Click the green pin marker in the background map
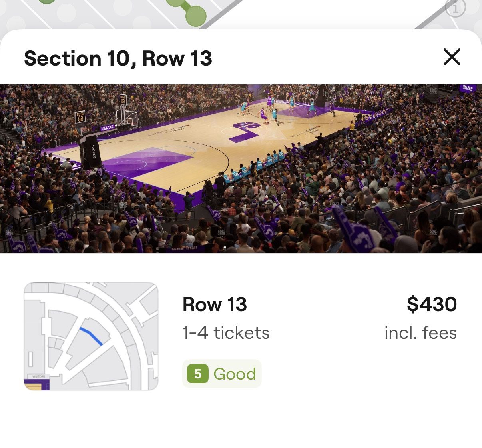Screen dimensions: 482x448 click(196, 15)
